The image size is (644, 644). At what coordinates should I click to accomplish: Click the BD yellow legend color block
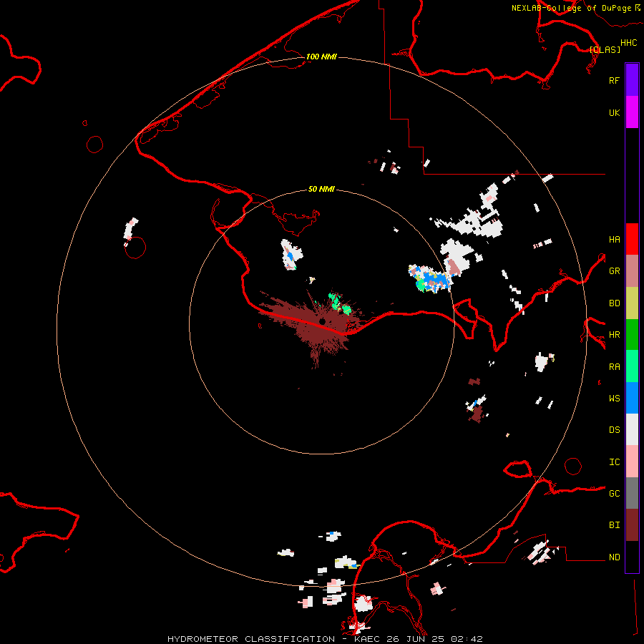632,303
